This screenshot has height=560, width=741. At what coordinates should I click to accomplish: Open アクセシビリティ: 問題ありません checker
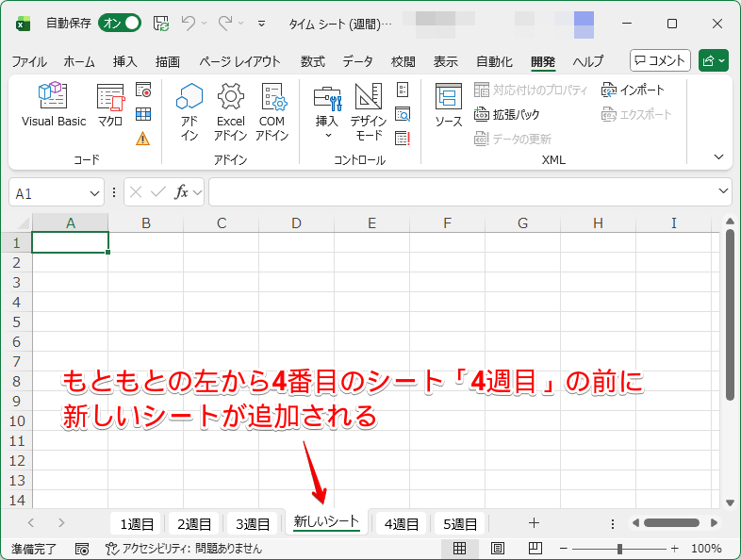(x=183, y=549)
